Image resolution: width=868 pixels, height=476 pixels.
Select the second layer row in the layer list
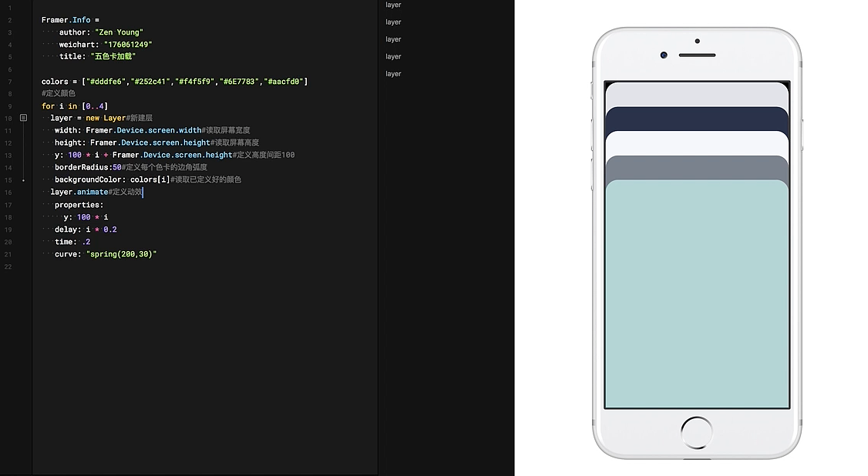coord(393,22)
